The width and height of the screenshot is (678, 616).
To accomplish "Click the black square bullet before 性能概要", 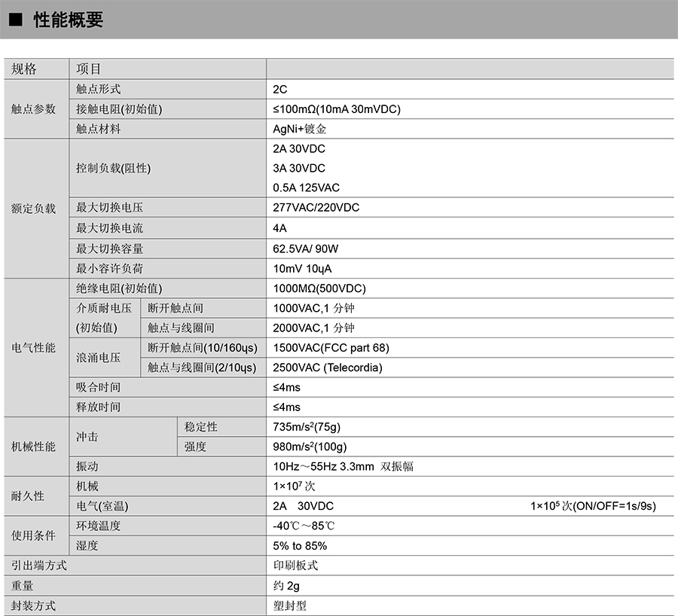I will (x=16, y=21).
